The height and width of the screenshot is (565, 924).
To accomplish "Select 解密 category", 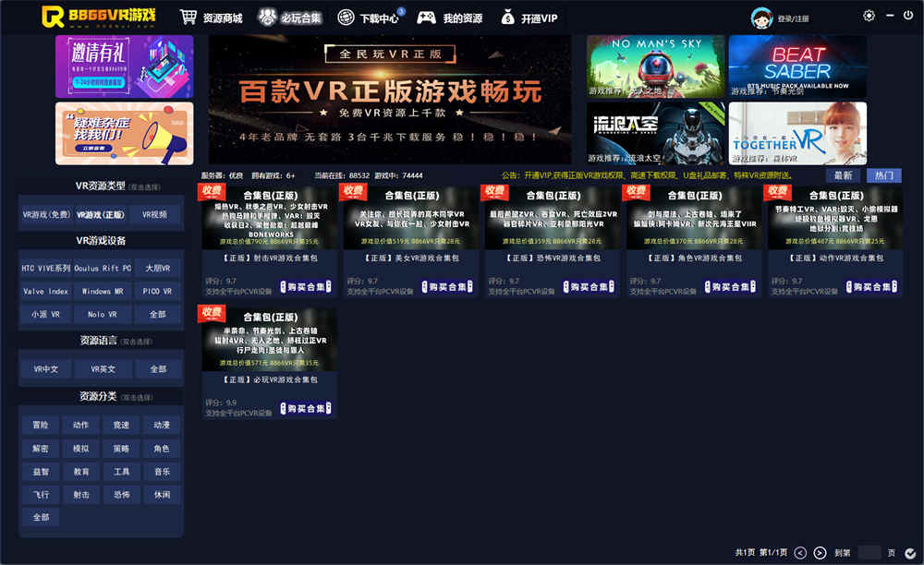I will click(41, 449).
